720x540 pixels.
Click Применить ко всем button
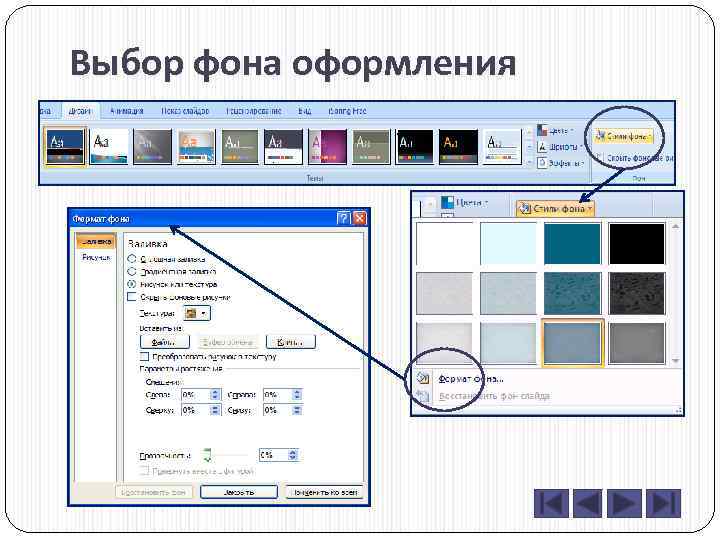(325, 492)
